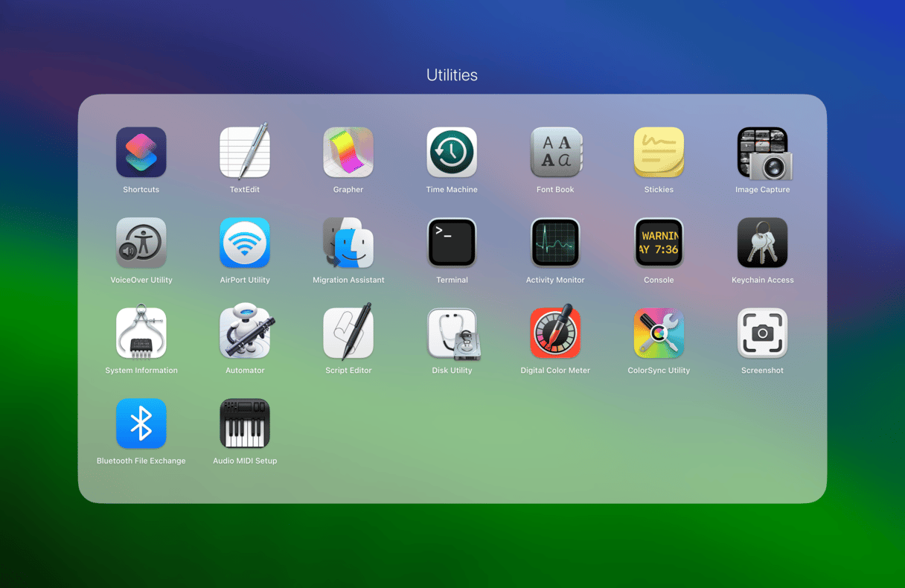Open the Console app
905x588 pixels.
pyautogui.click(x=659, y=243)
